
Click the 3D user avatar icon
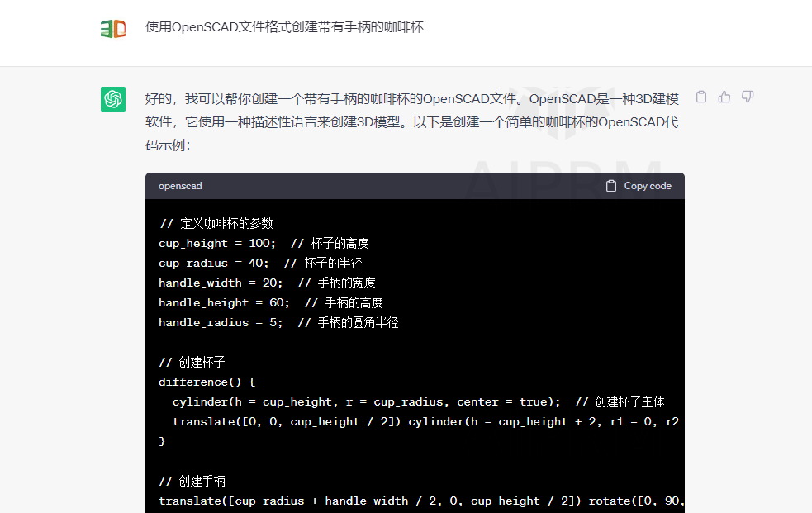click(113, 28)
